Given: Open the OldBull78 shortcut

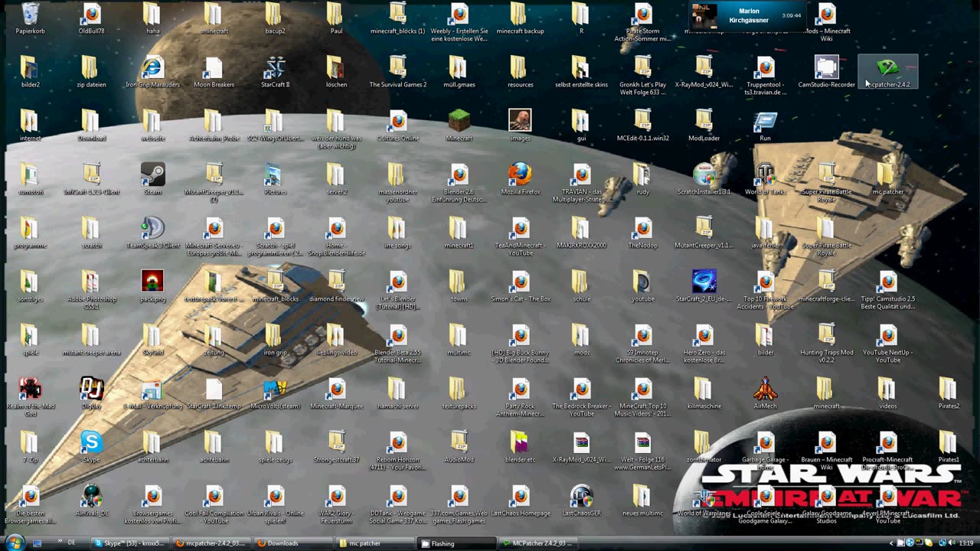Looking at the screenshot, I should [91, 19].
